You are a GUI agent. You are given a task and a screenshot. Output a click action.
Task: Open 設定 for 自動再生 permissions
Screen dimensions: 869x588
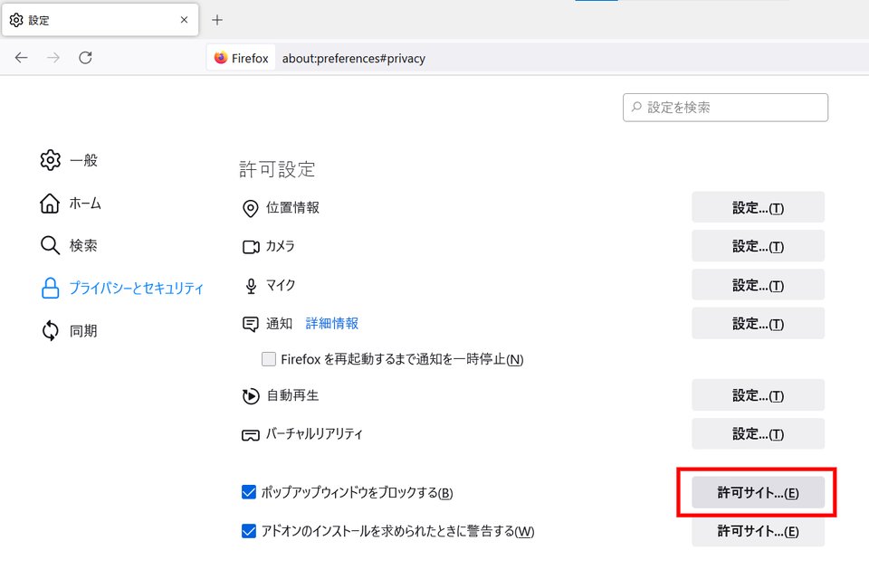coord(758,395)
